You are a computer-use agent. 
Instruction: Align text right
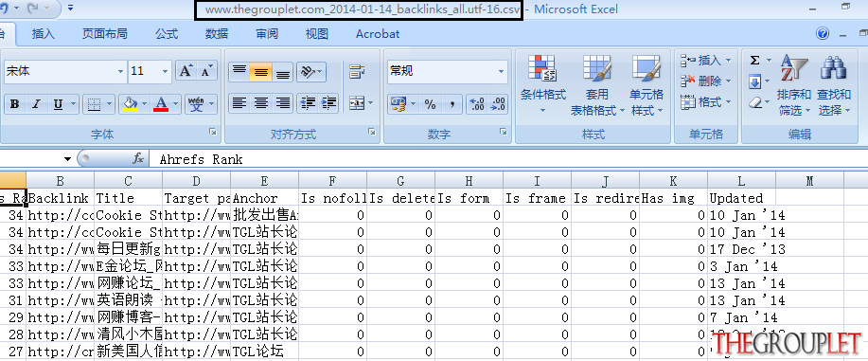283,103
